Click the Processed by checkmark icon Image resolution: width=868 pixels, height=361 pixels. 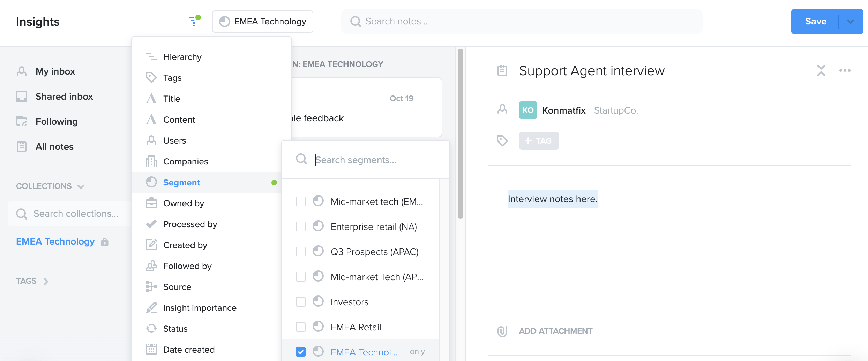point(151,224)
